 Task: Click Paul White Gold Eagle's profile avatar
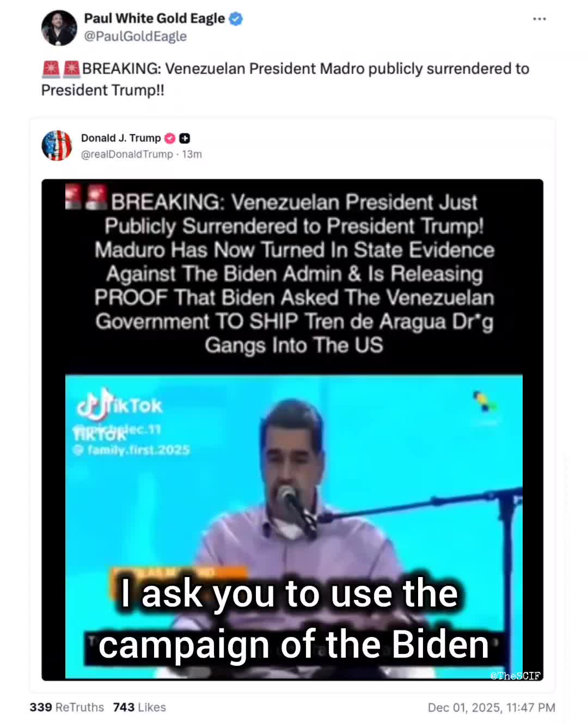(59, 28)
